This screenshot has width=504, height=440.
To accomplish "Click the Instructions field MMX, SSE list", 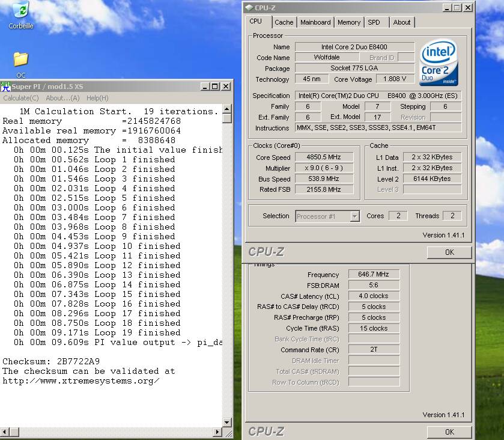I will [378, 127].
